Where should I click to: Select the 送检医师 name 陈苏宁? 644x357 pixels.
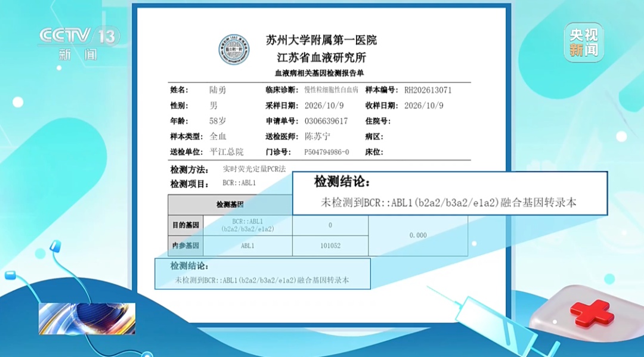317,136
